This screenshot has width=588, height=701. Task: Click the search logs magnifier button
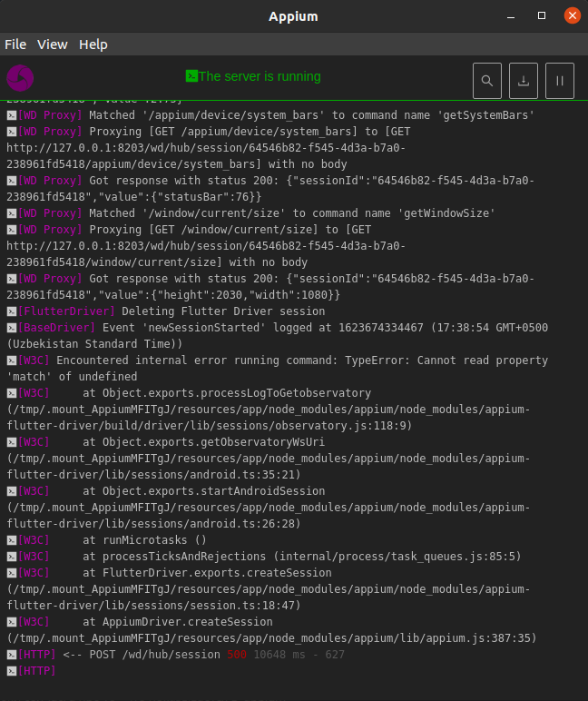point(487,81)
